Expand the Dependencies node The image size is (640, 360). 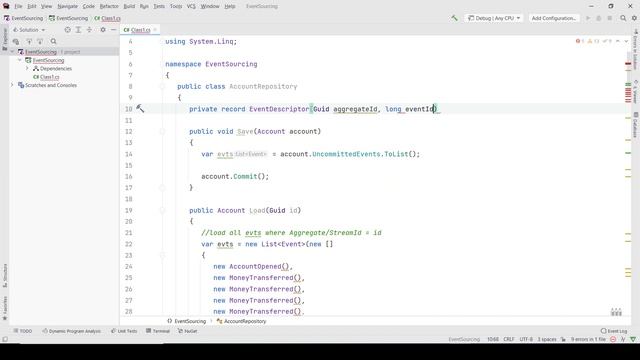pos(27,69)
